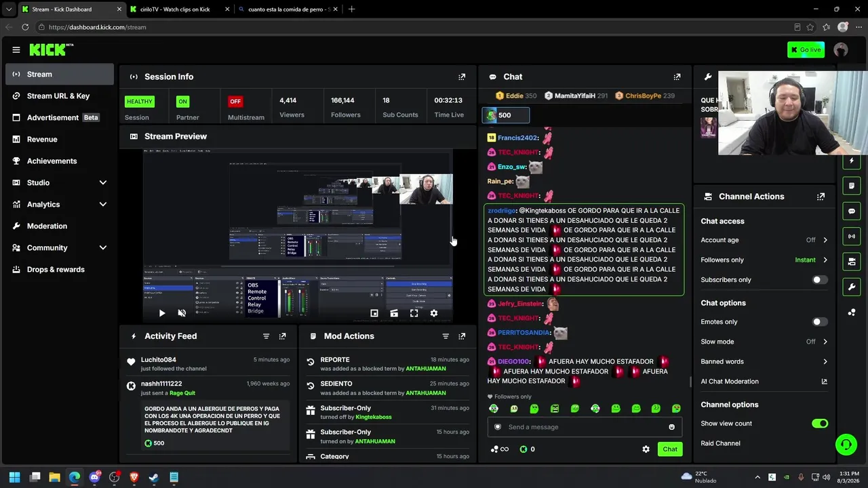
Task: Pop out the Session Info panel
Action: (462, 77)
